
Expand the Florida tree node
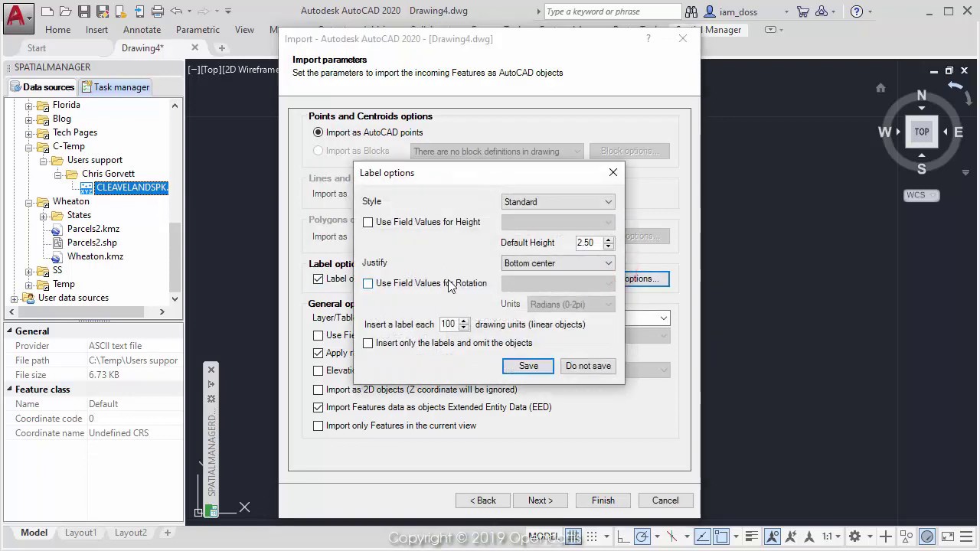point(29,105)
